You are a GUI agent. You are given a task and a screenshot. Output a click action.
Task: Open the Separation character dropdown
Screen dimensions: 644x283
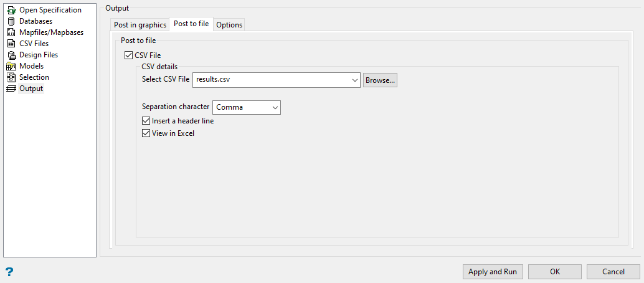point(275,107)
